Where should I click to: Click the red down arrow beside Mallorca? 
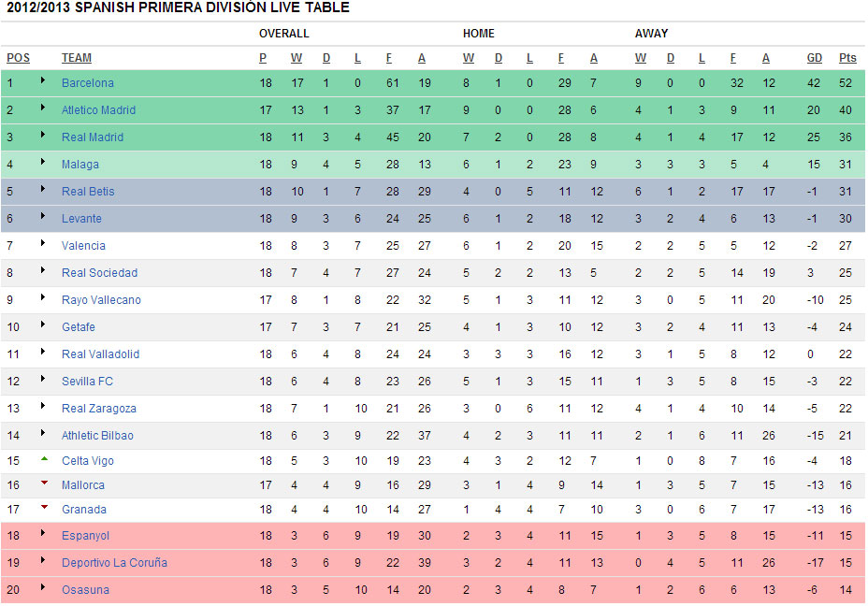(x=43, y=483)
